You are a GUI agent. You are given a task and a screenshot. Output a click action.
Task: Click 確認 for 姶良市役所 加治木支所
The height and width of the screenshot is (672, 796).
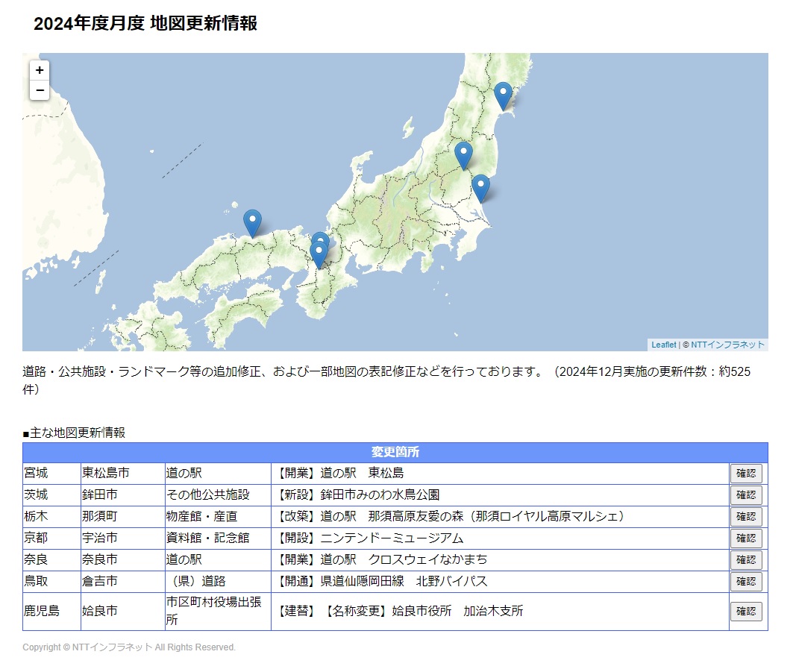pos(746,612)
